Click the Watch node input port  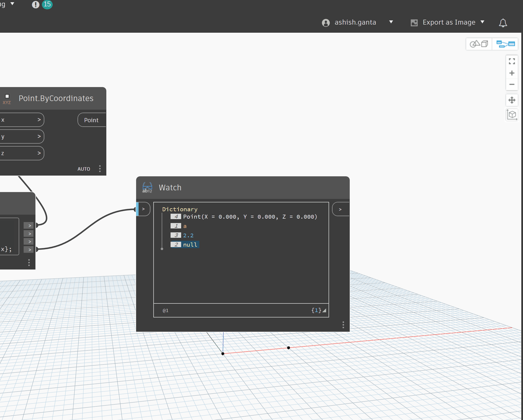point(144,209)
